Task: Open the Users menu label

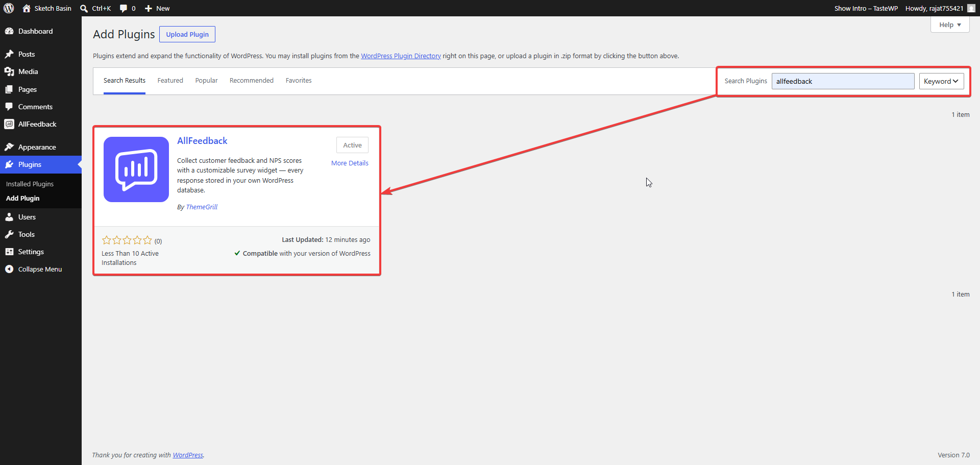Action: click(27, 217)
